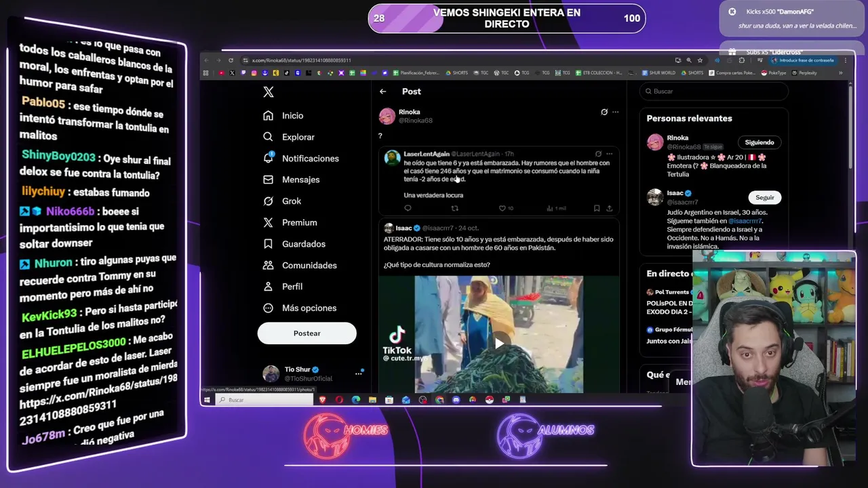868x488 pixels.
Task: Click the Windows taskbar Buscar box
Action: click(264, 400)
